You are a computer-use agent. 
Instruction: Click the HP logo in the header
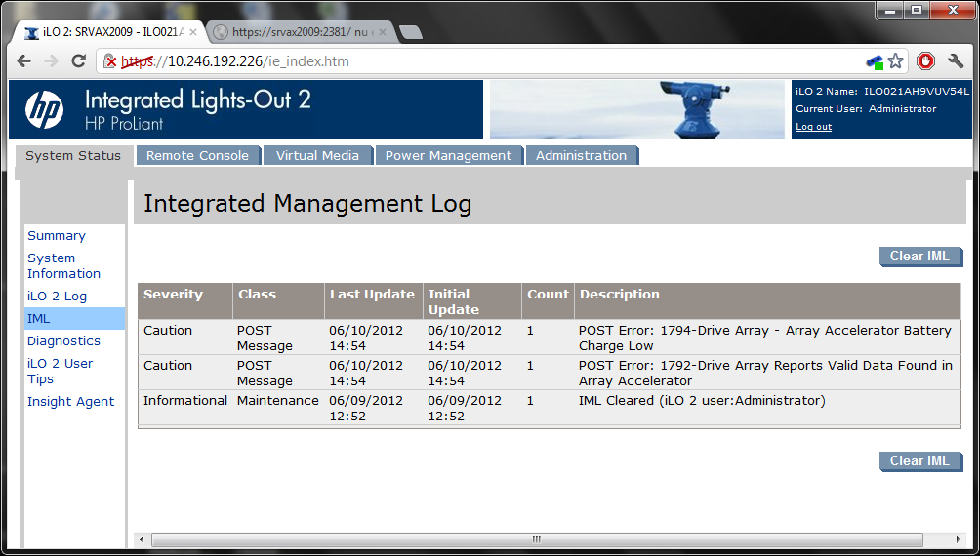[x=44, y=109]
